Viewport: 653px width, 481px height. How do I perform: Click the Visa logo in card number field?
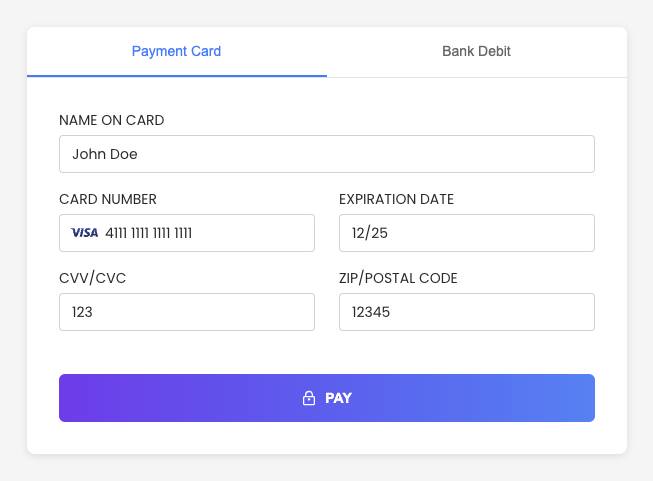click(x=84, y=233)
